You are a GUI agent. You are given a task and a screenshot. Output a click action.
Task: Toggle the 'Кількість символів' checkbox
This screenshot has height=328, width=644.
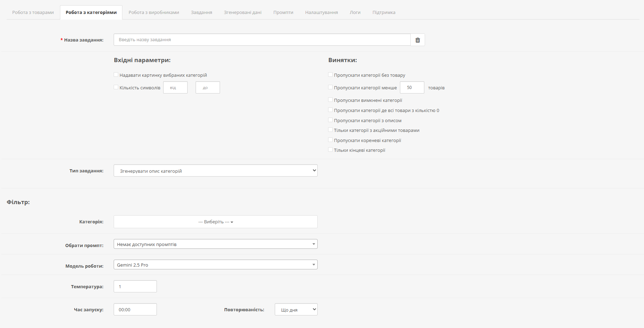[x=116, y=87]
